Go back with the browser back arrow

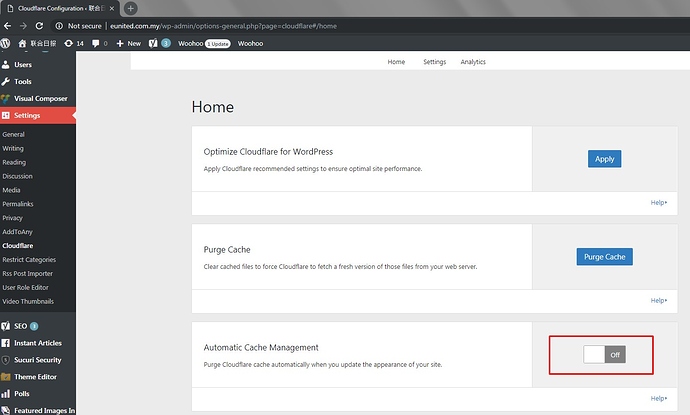click(x=7, y=26)
